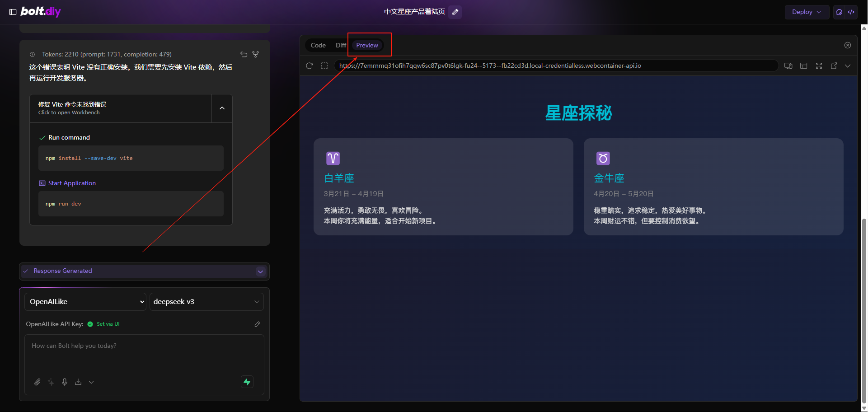This screenshot has height=412, width=868.
Task: Collapse the artifact actions with chevron
Action: (222, 108)
